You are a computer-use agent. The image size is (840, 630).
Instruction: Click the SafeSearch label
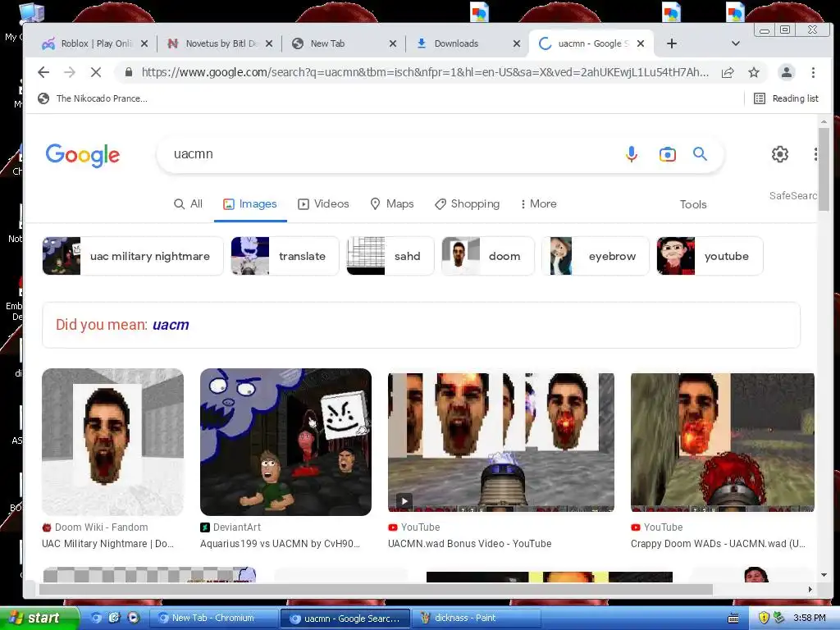tap(793, 196)
